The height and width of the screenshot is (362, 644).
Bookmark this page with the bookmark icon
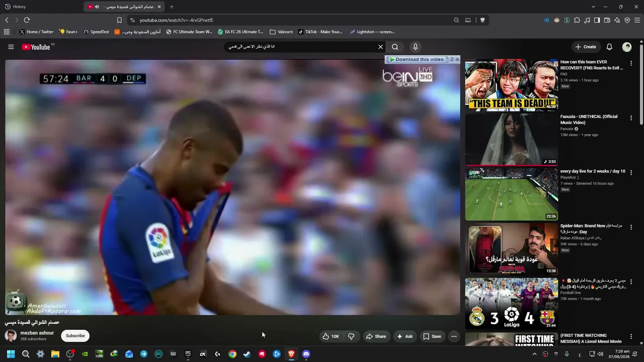point(119,20)
